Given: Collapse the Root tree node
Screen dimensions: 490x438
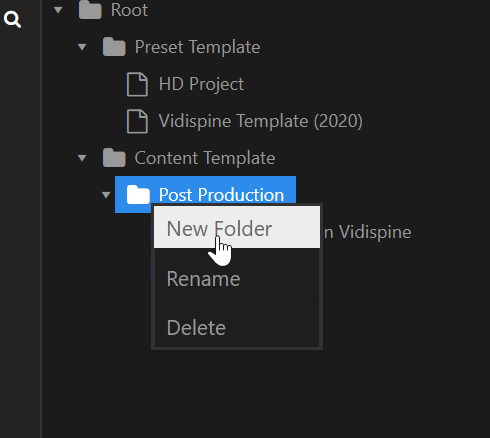Looking at the screenshot, I should [58, 10].
